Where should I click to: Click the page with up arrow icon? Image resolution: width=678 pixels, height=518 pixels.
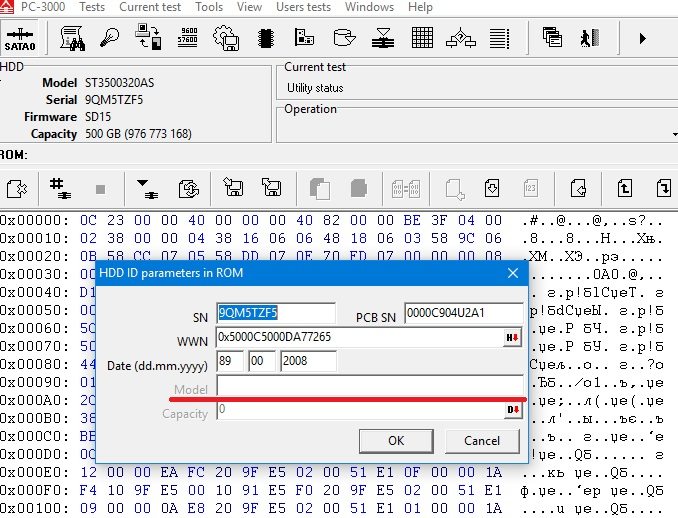[x=624, y=189]
